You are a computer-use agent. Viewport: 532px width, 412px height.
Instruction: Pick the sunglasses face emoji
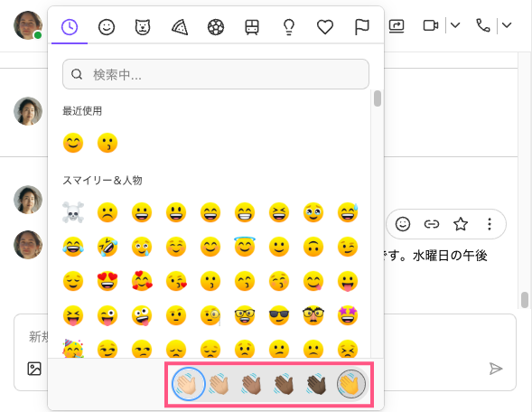pos(279,315)
